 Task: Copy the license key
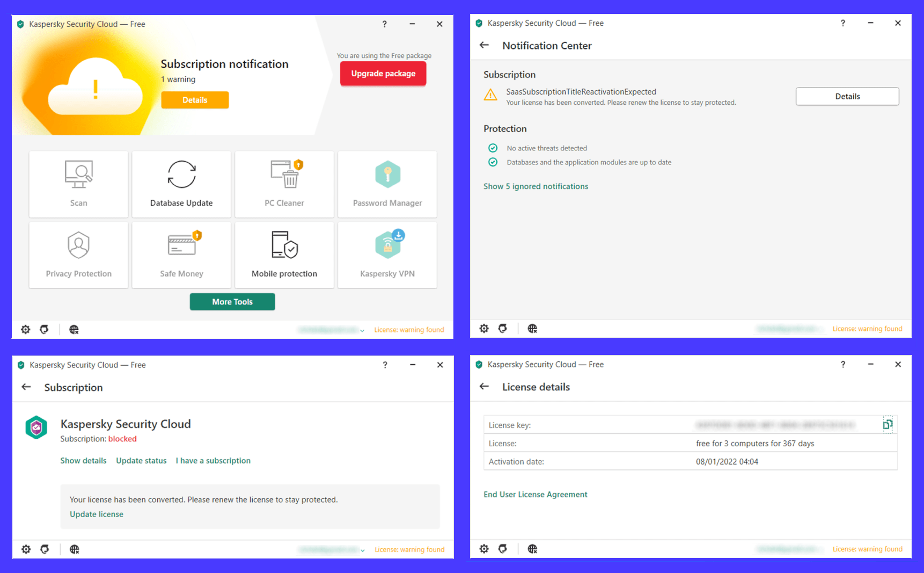888,425
